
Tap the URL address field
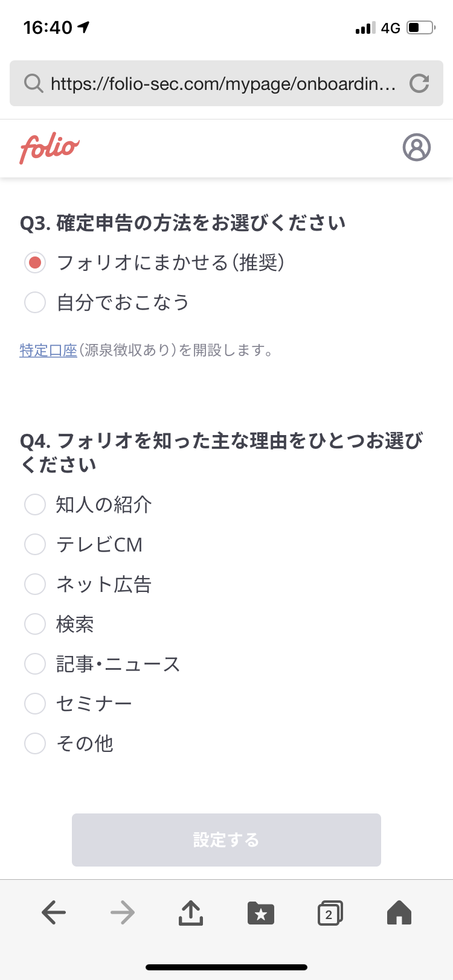[223, 83]
